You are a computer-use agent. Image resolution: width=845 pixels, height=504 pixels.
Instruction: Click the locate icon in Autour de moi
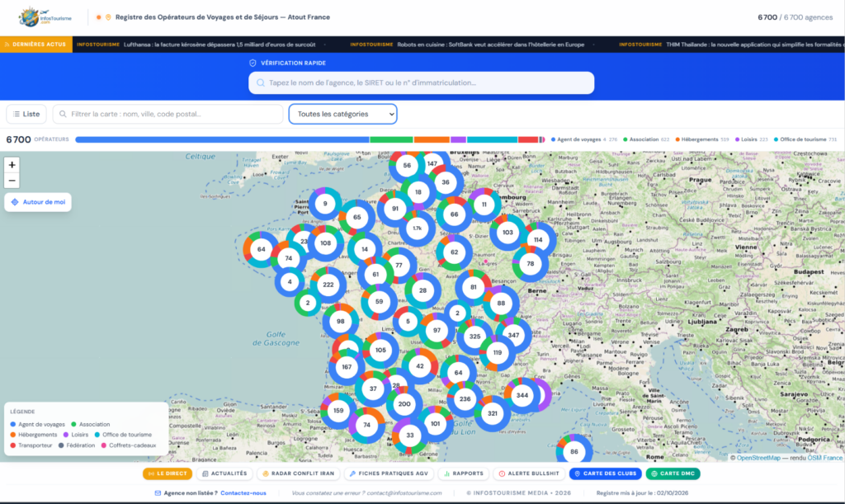[x=15, y=202]
